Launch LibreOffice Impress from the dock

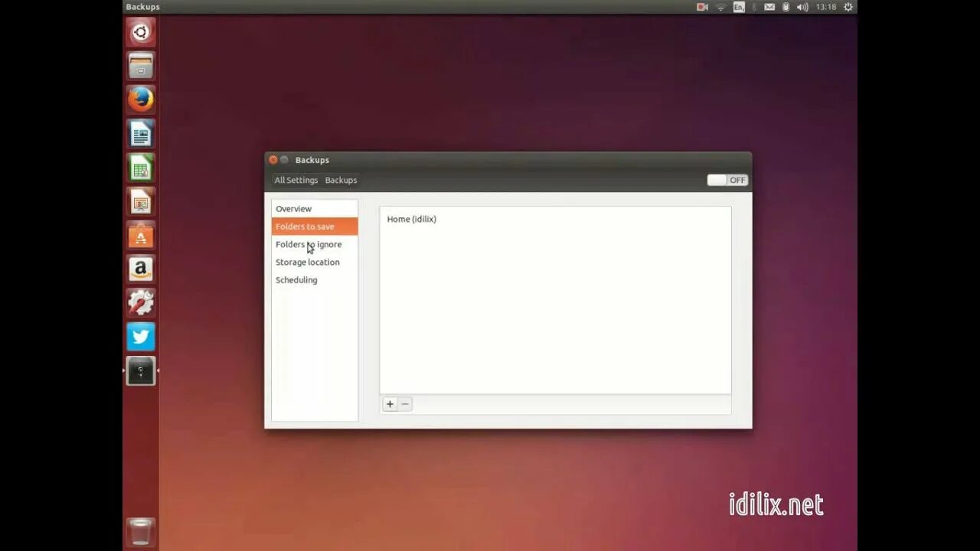click(x=141, y=201)
